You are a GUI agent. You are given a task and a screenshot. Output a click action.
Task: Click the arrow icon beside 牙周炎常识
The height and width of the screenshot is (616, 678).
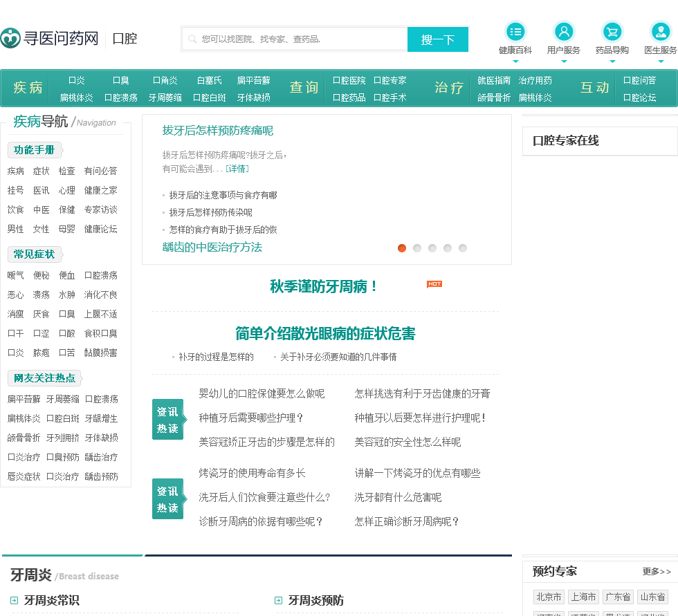click(x=14, y=601)
